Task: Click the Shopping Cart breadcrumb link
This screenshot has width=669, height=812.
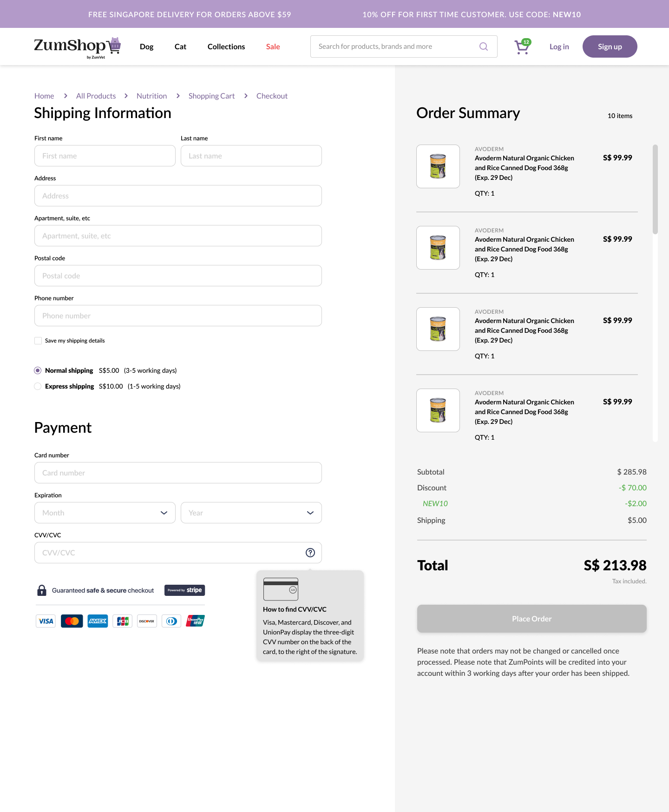Action: (x=211, y=96)
